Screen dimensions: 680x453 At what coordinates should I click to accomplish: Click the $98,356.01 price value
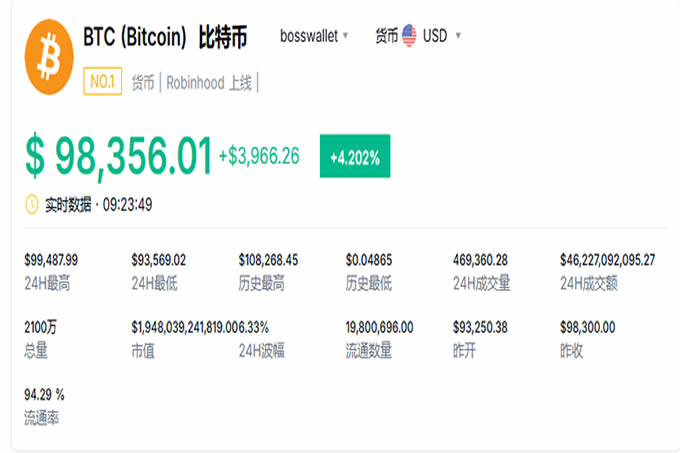118,156
